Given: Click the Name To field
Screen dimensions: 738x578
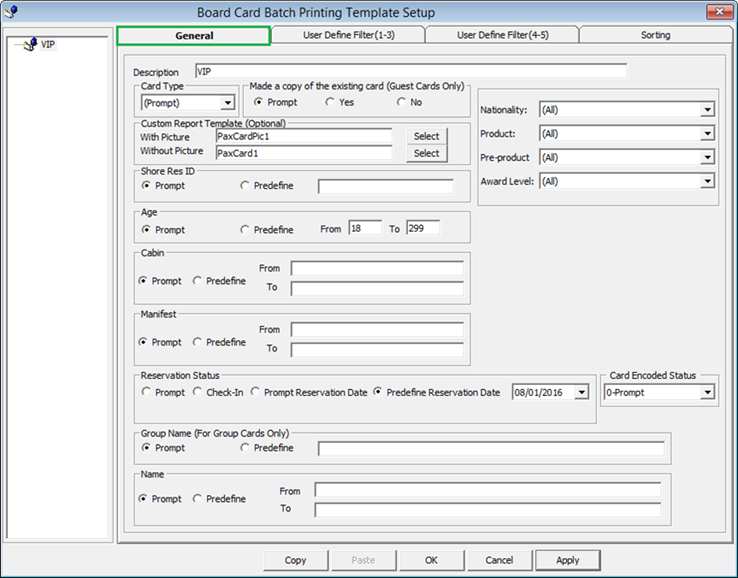Looking at the screenshot, I should click(x=488, y=510).
